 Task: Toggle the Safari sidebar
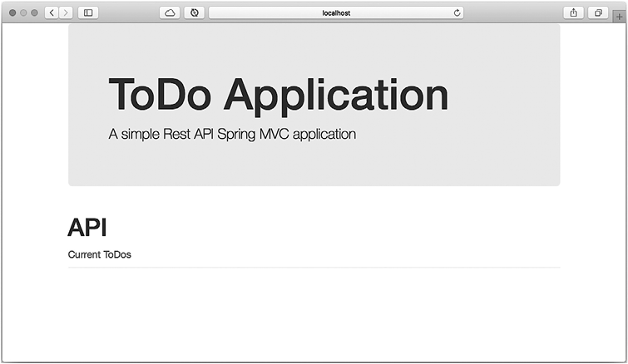[87, 12]
